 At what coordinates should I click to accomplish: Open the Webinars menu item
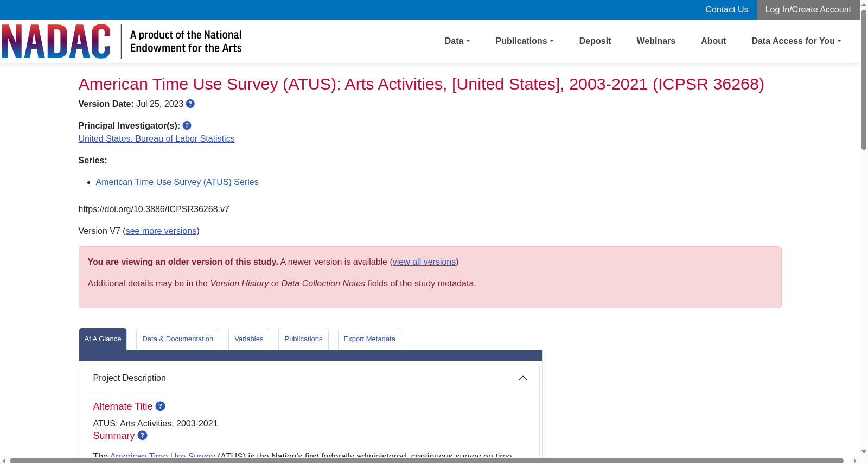pos(656,41)
